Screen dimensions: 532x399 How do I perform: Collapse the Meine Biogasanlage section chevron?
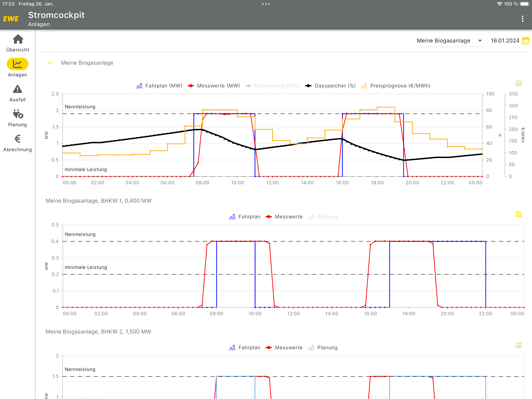click(50, 63)
